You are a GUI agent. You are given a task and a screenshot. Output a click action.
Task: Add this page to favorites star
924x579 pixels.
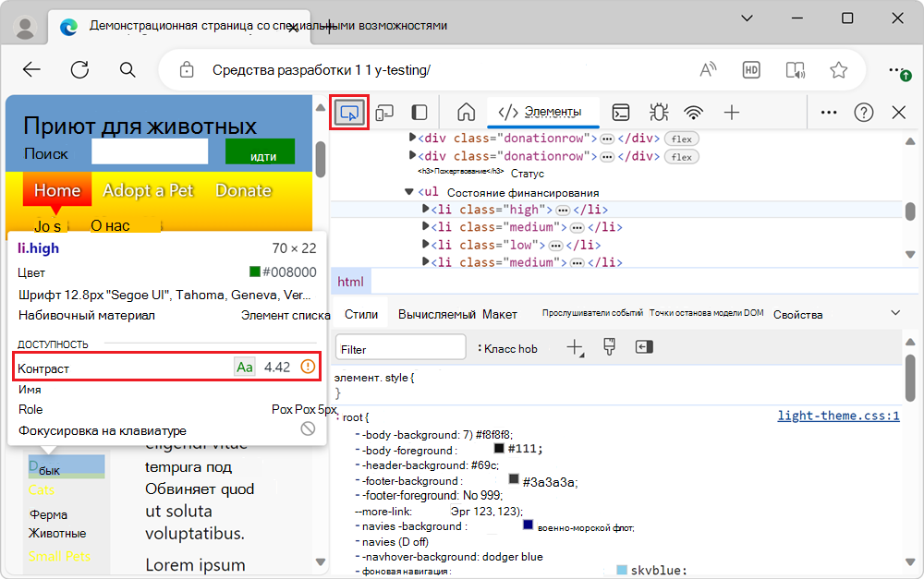pos(839,70)
